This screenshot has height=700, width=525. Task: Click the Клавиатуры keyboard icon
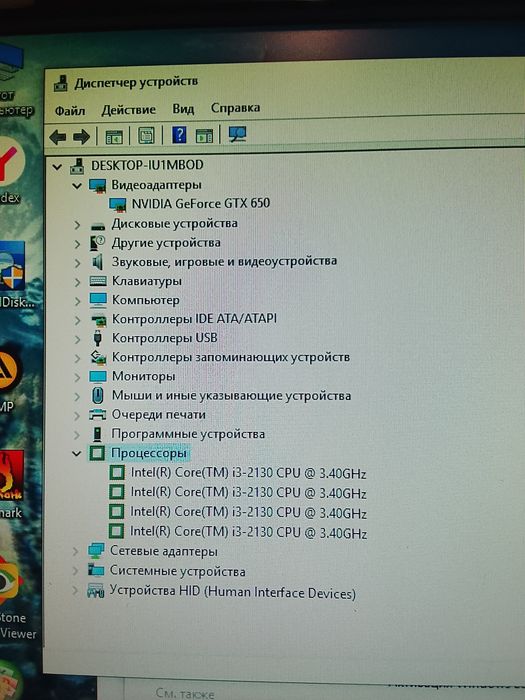(x=98, y=281)
